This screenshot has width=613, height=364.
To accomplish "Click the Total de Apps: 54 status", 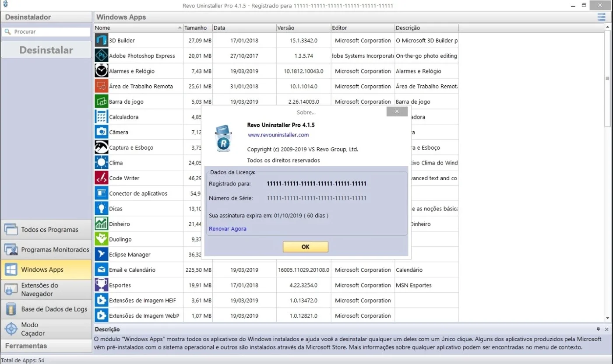I will tap(23, 360).
